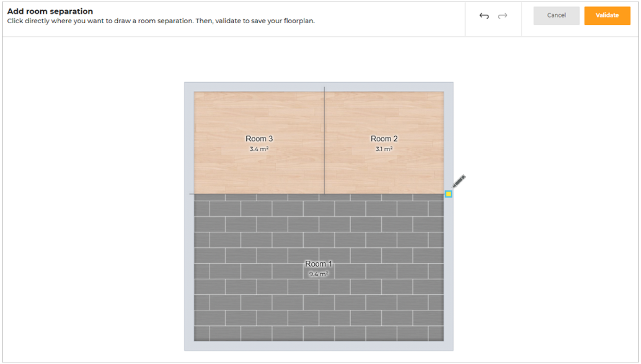Select the Room 1 label

point(319,264)
